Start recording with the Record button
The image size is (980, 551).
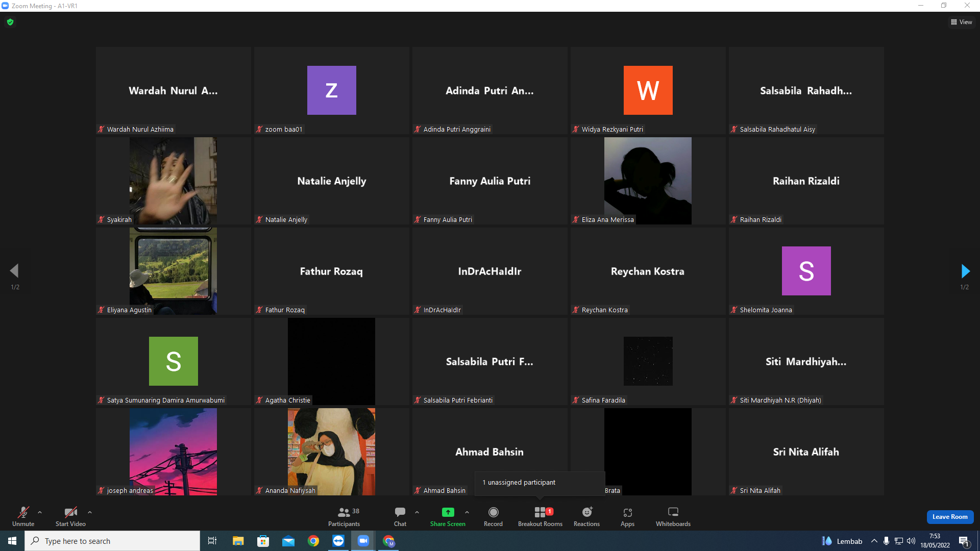pyautogui.click(x=493, y=516)
